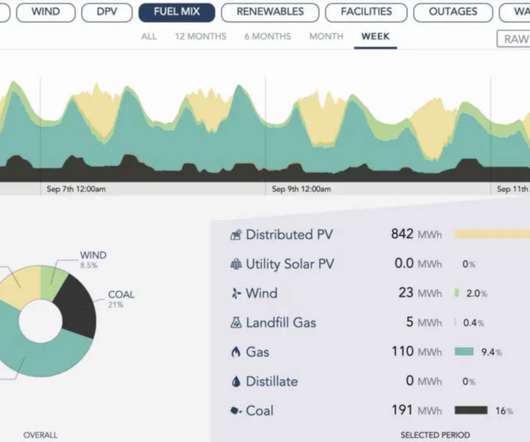Click the black coal donut slice

78,308
